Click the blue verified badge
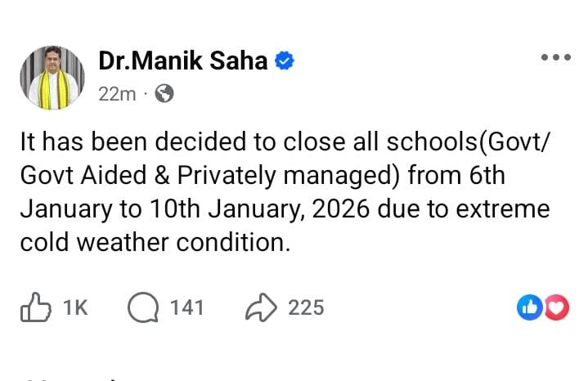Screen dimensions: 588x381 [x=283, y=61]
